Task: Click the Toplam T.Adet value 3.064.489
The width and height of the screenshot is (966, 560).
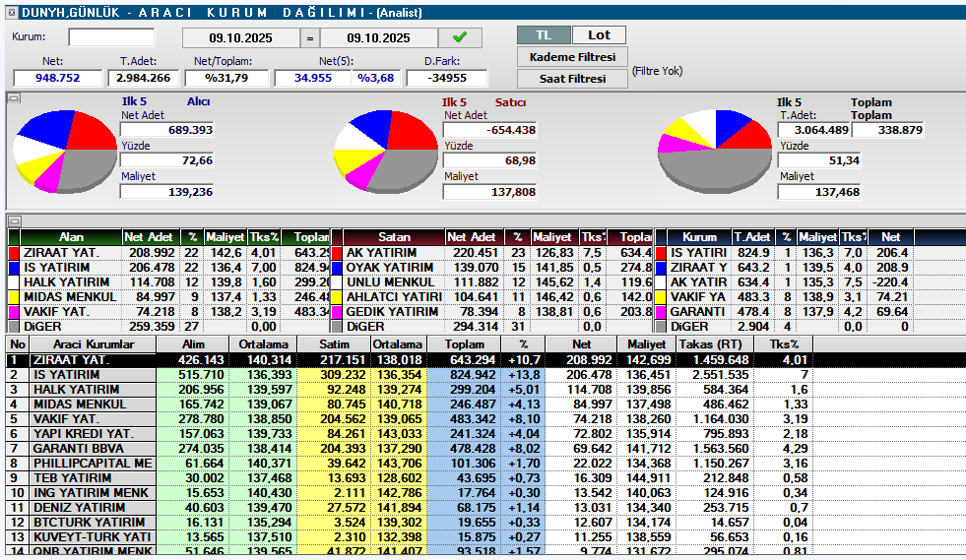Action: coord(813,130)
